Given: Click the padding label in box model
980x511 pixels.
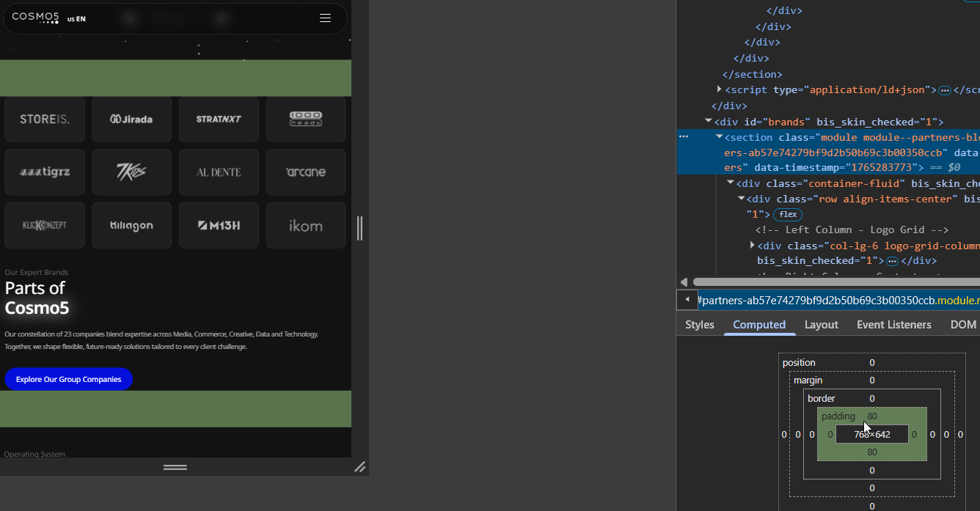Looking at the screenshot, I should pos(838,416).
